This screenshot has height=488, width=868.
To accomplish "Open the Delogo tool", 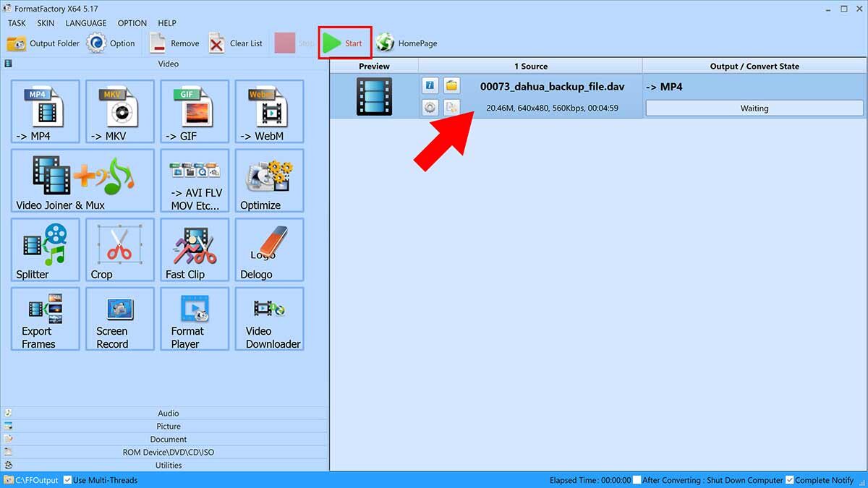I will (x=269, y=249).
